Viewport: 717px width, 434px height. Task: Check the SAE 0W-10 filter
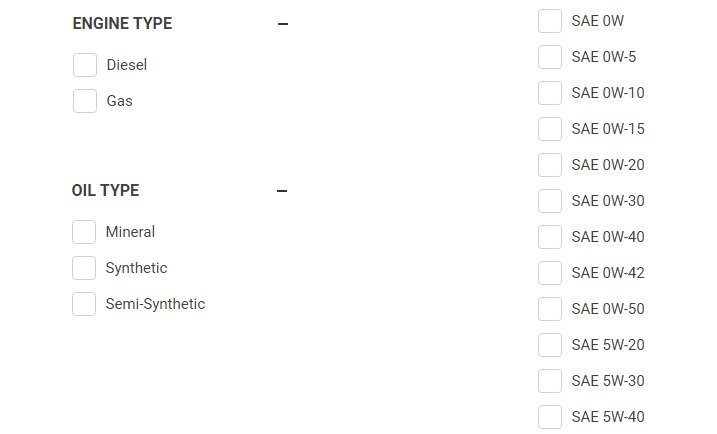550,93
